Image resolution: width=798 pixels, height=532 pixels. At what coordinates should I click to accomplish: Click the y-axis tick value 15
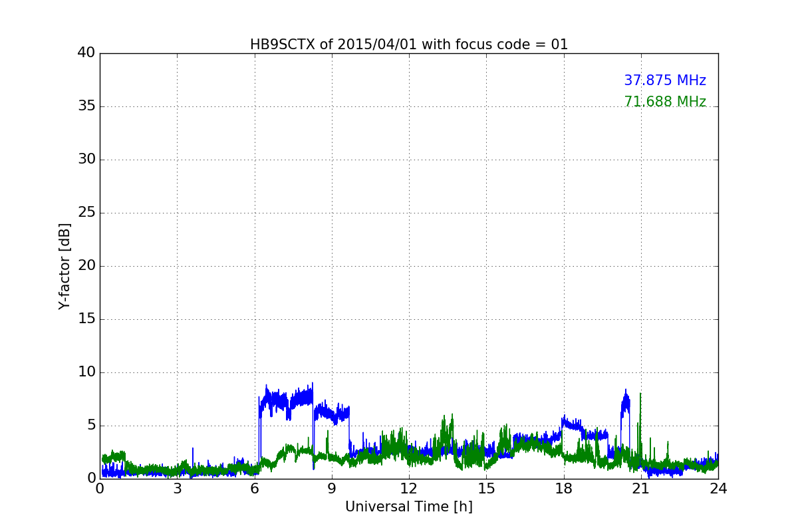tap(86, 319)
